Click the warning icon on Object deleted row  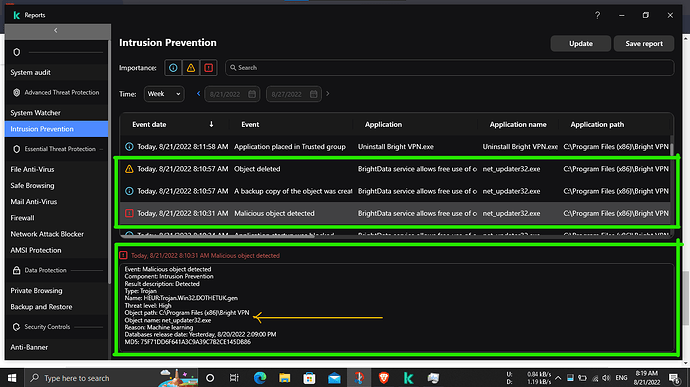click(x=129, y=169)
